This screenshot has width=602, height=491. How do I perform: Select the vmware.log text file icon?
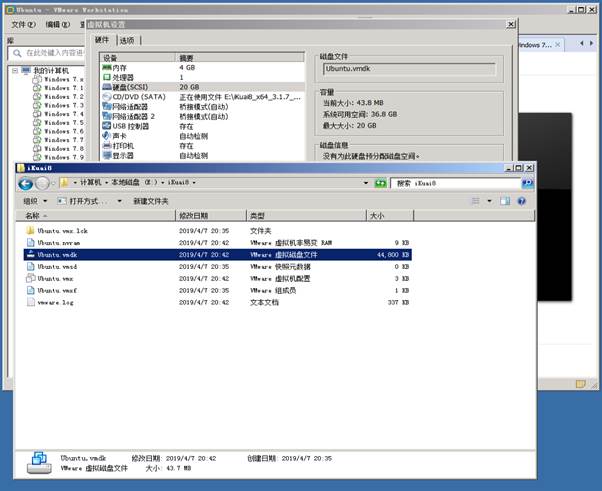click(30, 301)
